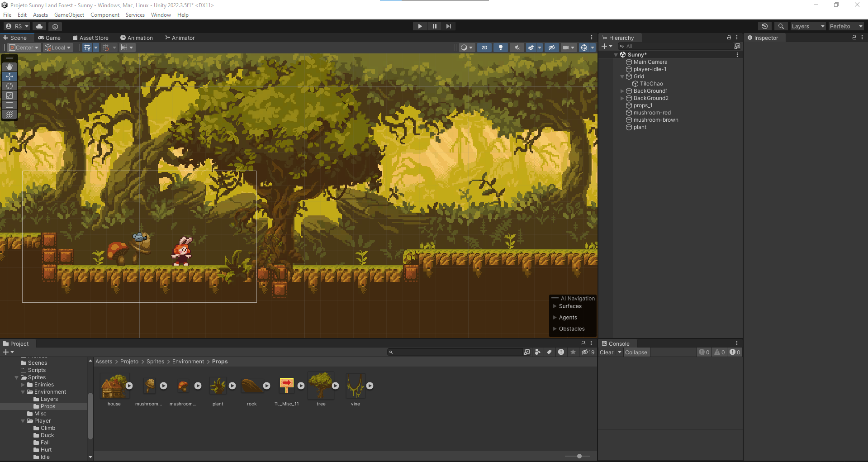Open Scene view more options menu
Viewport: 868px width, 462px height.
tap(592, 38)
